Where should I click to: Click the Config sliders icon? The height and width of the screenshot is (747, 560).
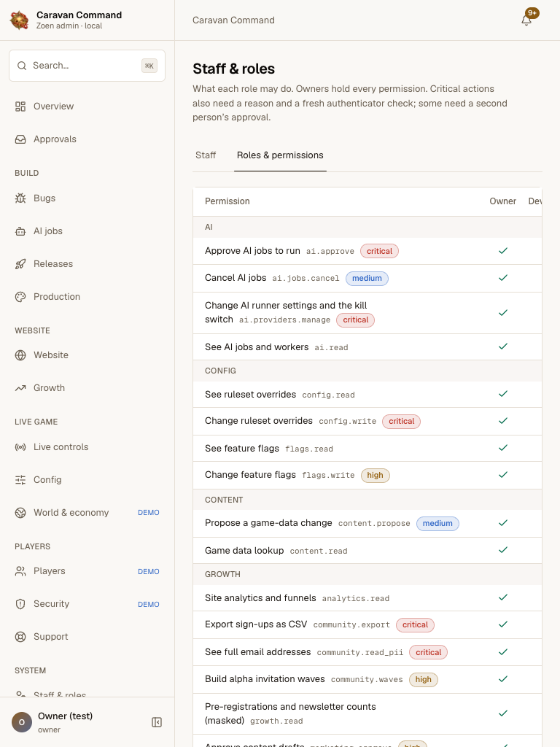coord(20,480)
